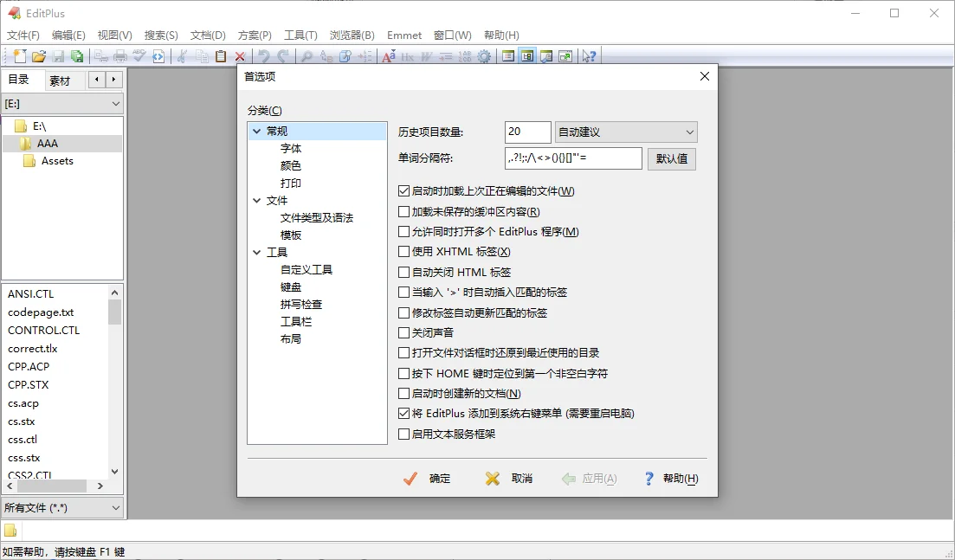955x560 pixels.
Task: Click the Word Wrap W icon
Action: [426, 56]
